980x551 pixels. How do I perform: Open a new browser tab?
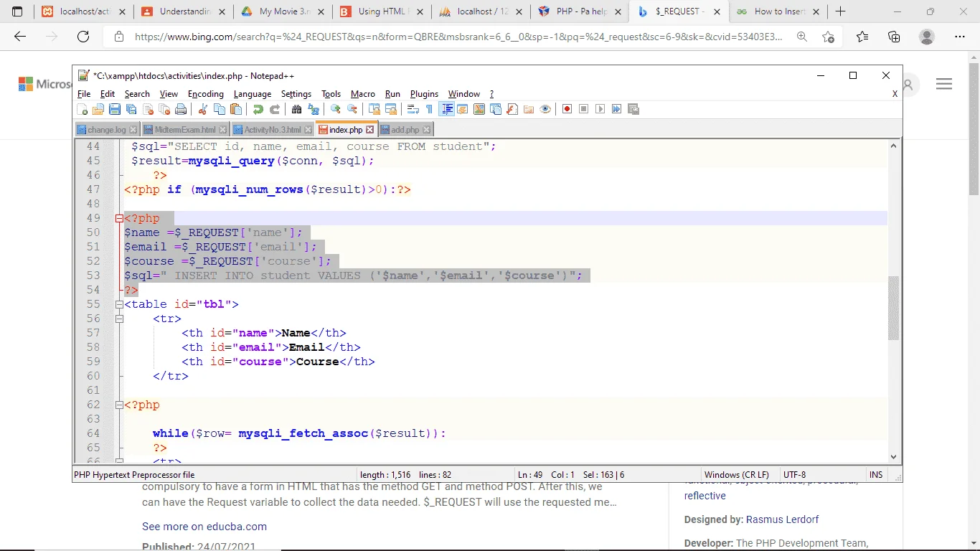[x=840, y=11]
